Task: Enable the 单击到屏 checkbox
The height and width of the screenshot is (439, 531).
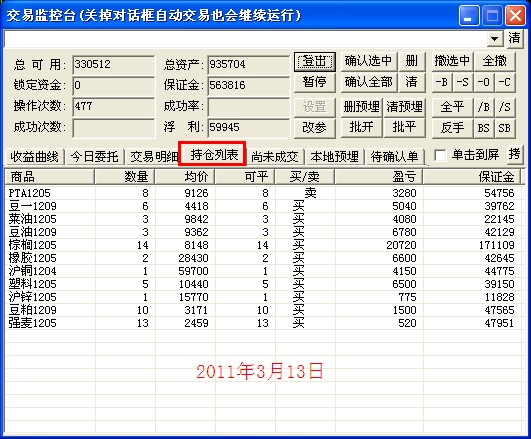Action: (x=440, y=155)
